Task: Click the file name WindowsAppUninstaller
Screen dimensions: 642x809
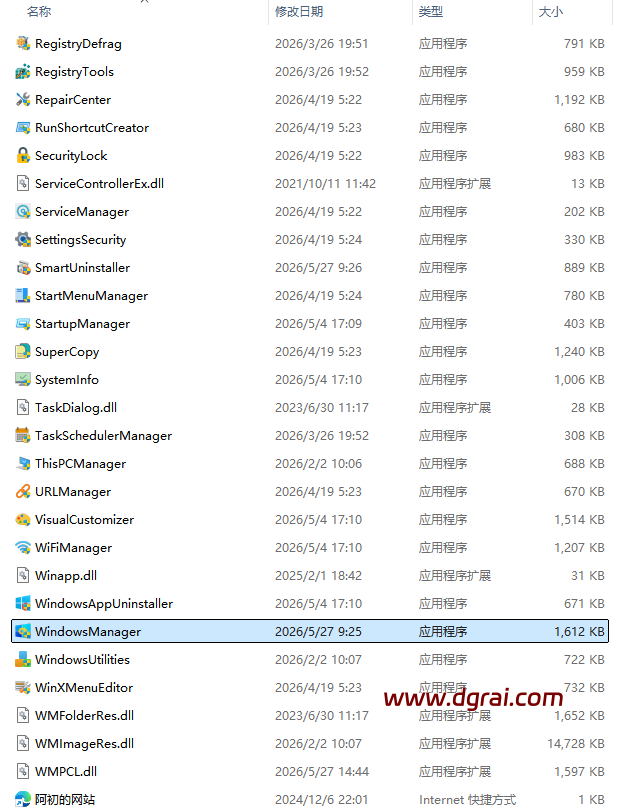Action: [104, 604]
